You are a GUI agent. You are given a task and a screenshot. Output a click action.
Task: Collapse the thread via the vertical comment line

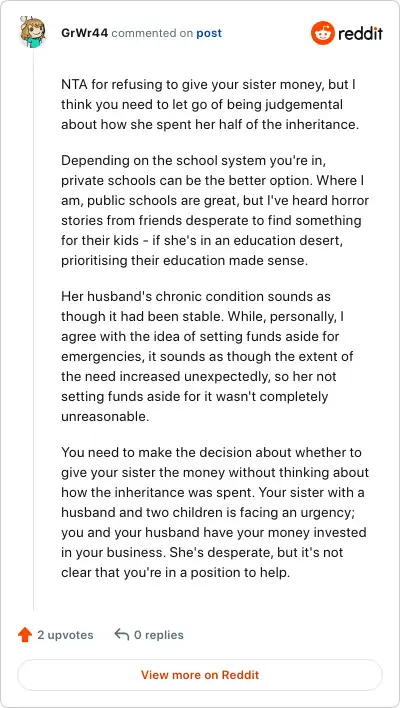click(x=33, y=330)
